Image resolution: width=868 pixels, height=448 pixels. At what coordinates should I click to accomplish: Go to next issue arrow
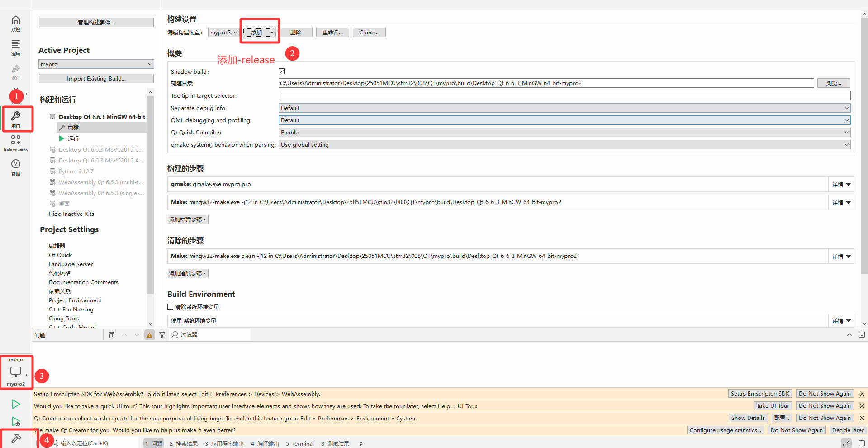click(x=137, y=335)
